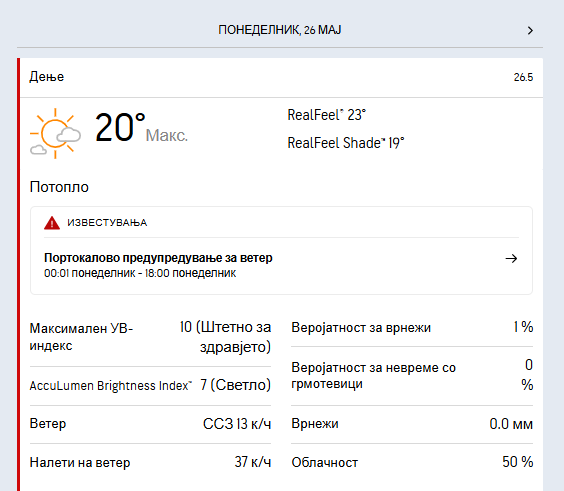Click the RealFeel 23° value
The height and width of the screenshot is (491, 564).
tap(327, 115)
